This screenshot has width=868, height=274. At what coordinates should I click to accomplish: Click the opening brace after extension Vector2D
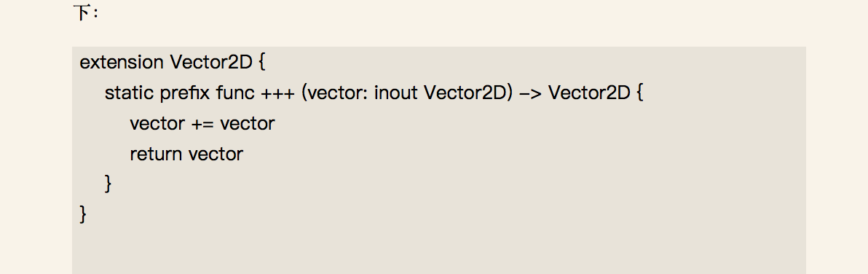point(262,62)
